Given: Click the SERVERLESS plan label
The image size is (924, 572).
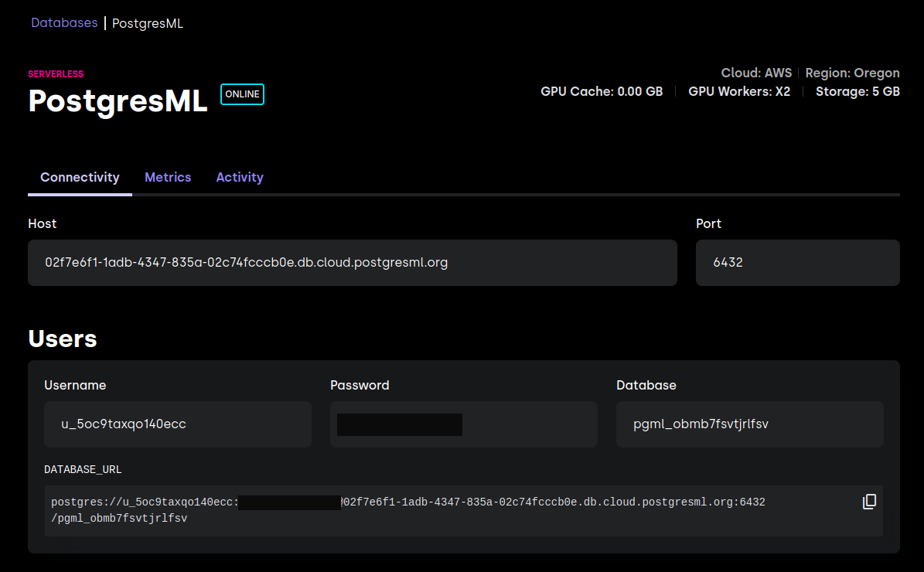Looking at the screenshot, I should coord(56,73).
